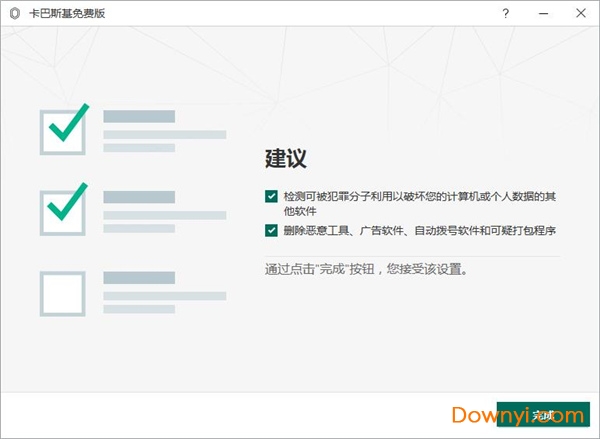
Task: Close the Kaspersky Free setup window
Action: (580, 14)
